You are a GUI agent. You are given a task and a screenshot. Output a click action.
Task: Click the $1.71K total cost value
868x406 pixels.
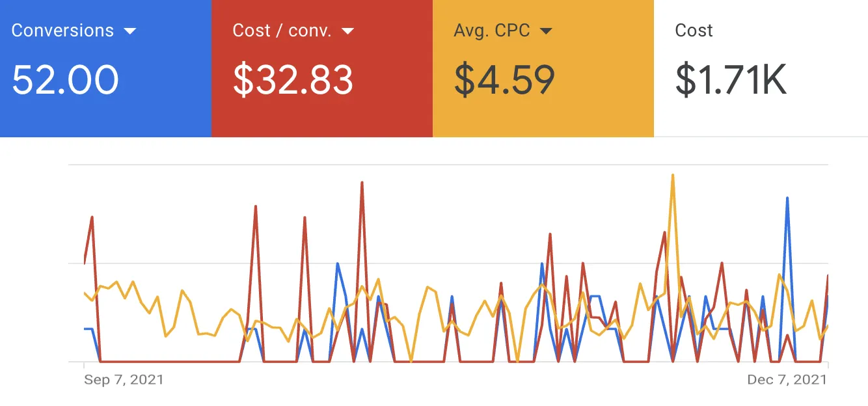(x=731, y=79)
